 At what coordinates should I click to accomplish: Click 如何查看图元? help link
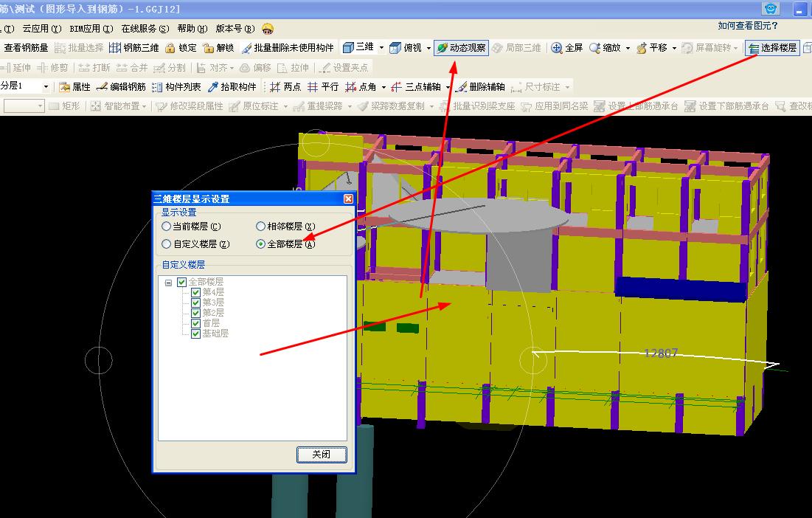(747, 25)
